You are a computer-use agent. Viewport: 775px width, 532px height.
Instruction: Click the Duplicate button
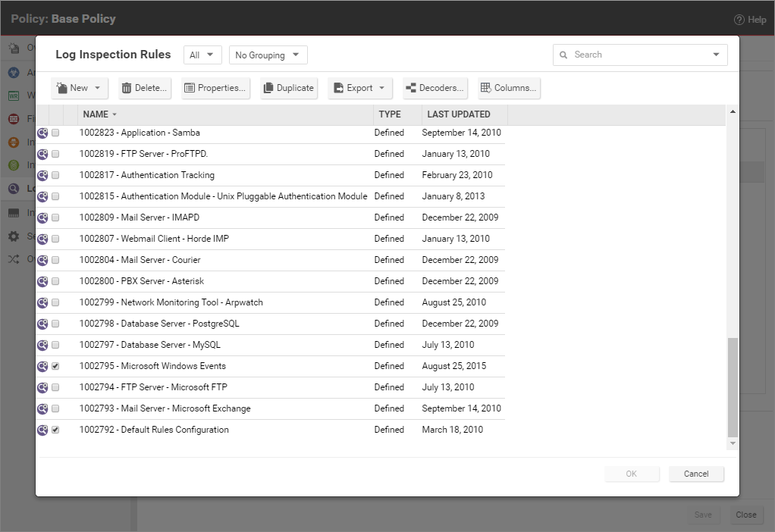pyautogui.click(x=288, y=88)
